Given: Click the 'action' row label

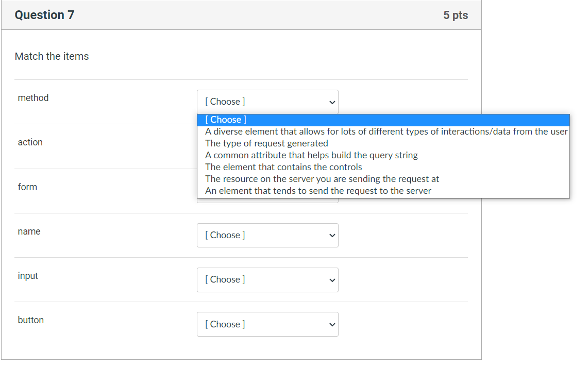Looking at the screenshot, I should [30, 142].
